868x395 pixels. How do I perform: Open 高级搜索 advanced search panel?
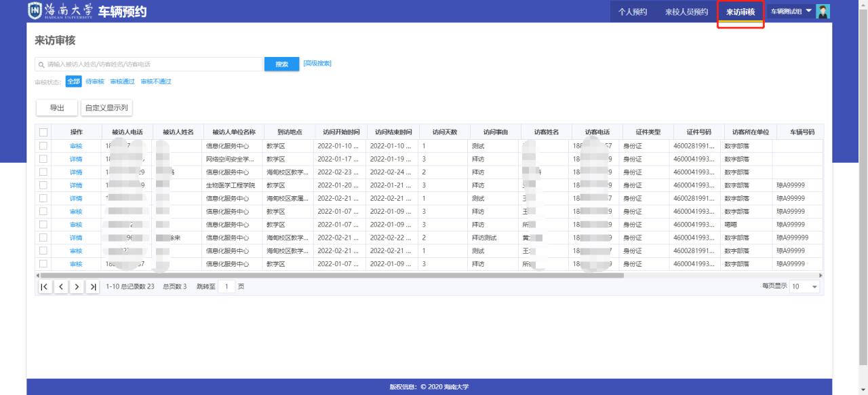click(x=317, y=64)
